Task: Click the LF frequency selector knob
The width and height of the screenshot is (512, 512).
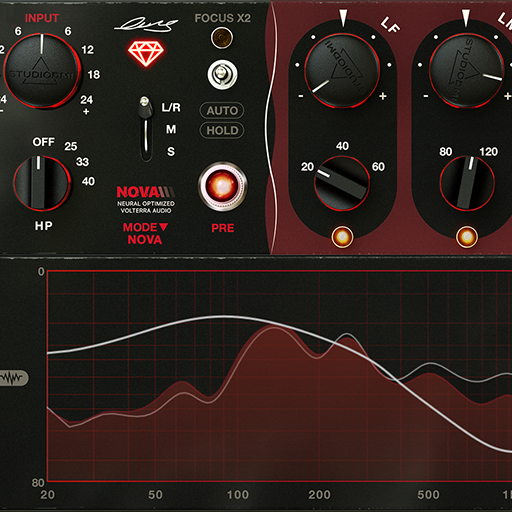Action: coord(342,184)
